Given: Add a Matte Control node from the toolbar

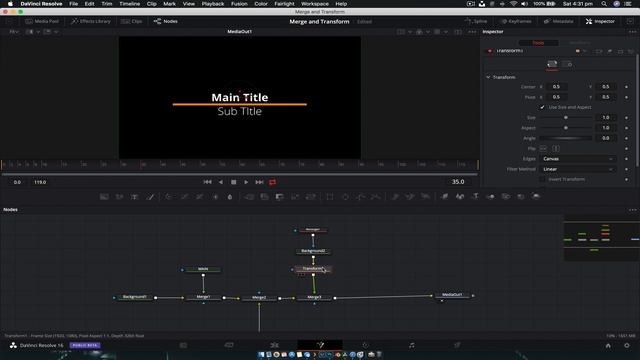Looking at the screenshot, I should pos(280,197).
